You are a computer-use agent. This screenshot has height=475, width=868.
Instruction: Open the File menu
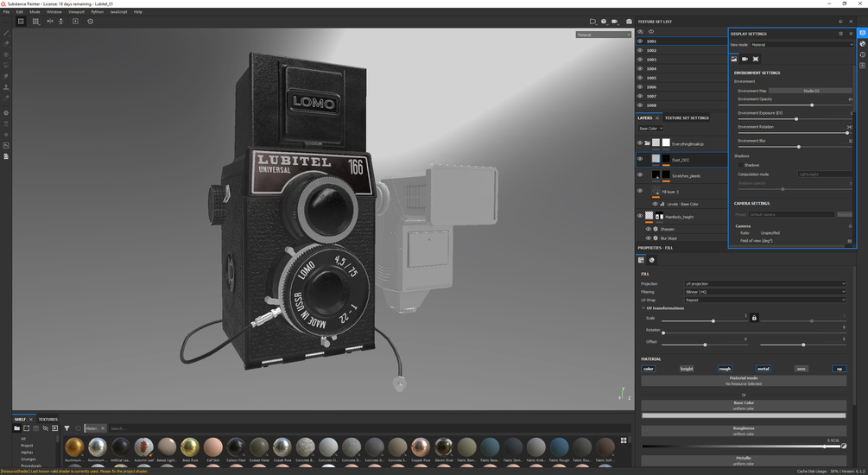click(x=6, y=11)
